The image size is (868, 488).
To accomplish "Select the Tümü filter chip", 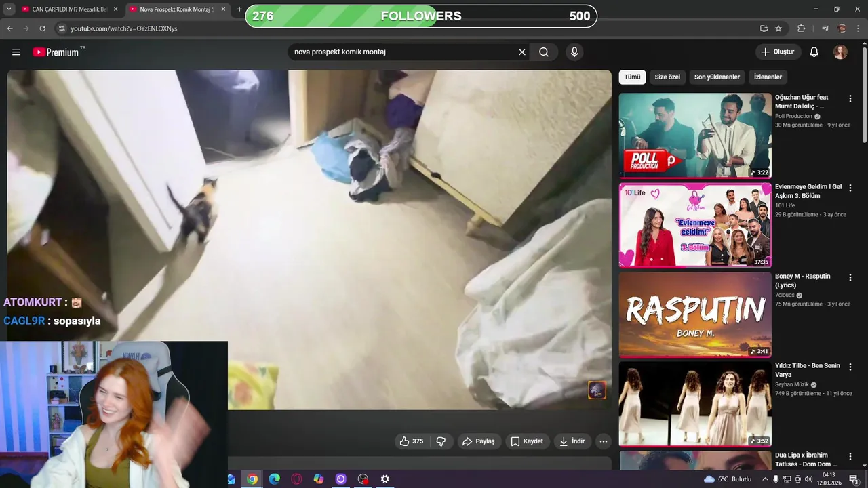I will pyautogui.click(x=632, y=77).
